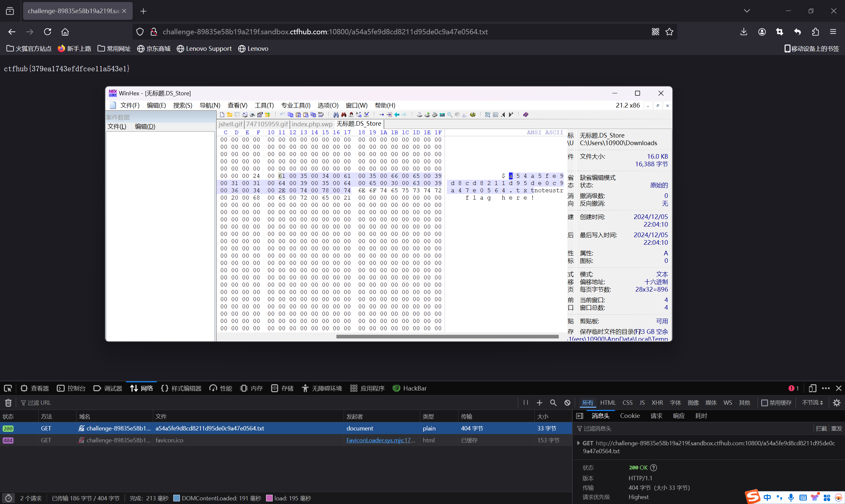Collapse the request details panel toggle
Image resolution: width=845 pixels, height=504 pixels.
[x=580, y=416]
